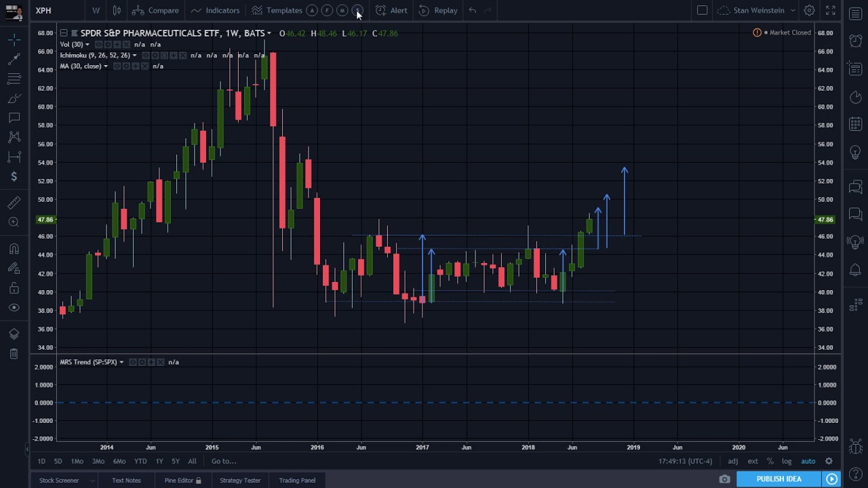Open the ideas lightbulb panel

(x=856, y=152)
